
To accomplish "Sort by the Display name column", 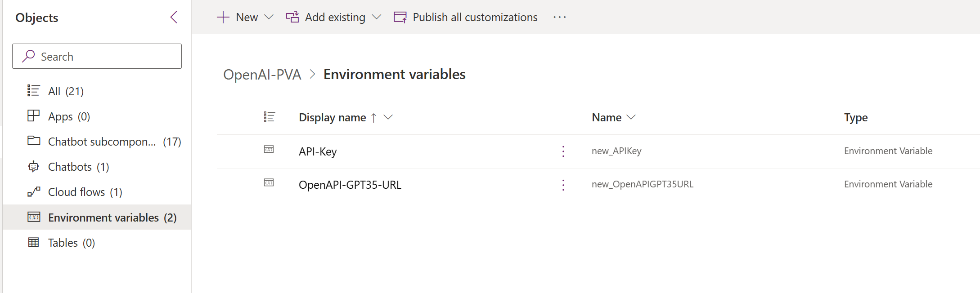I will point(333,117).
